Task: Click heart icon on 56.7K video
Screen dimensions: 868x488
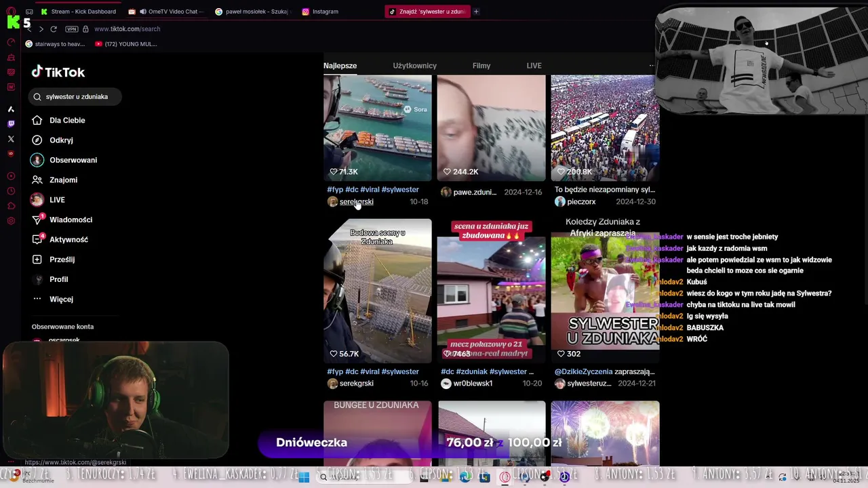Action: tap(334, 354)
